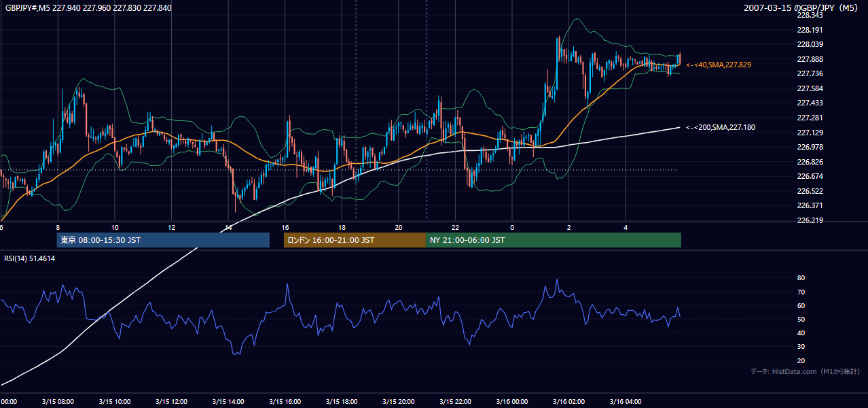Screen dimensions: 868x408
Task: Click price level 226.522 on the axis
Action: point(810,191)
